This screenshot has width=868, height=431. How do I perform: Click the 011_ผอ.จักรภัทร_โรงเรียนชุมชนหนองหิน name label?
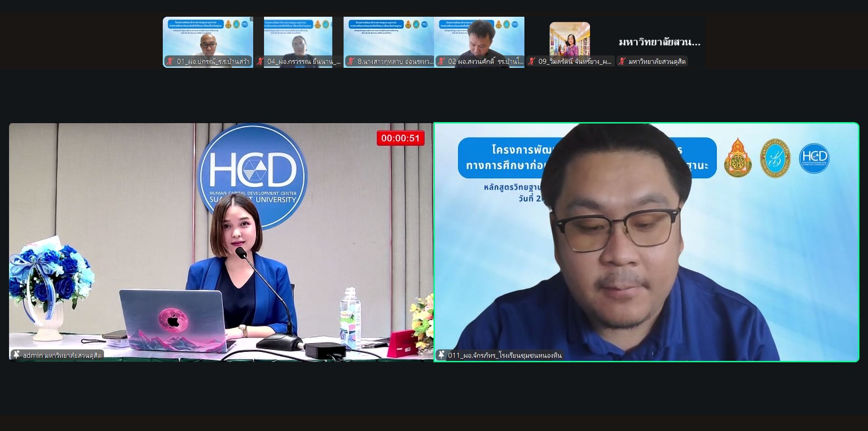click(x=505, y=355)
